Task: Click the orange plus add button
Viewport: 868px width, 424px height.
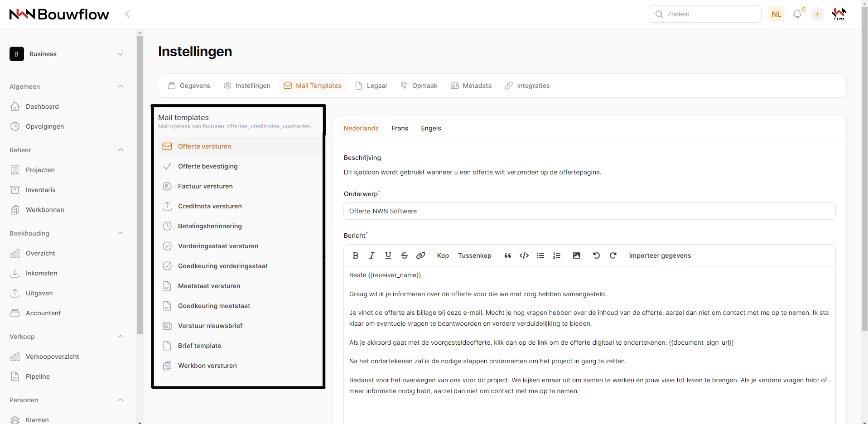Action: pyautogui.click(x=817, y=14)
